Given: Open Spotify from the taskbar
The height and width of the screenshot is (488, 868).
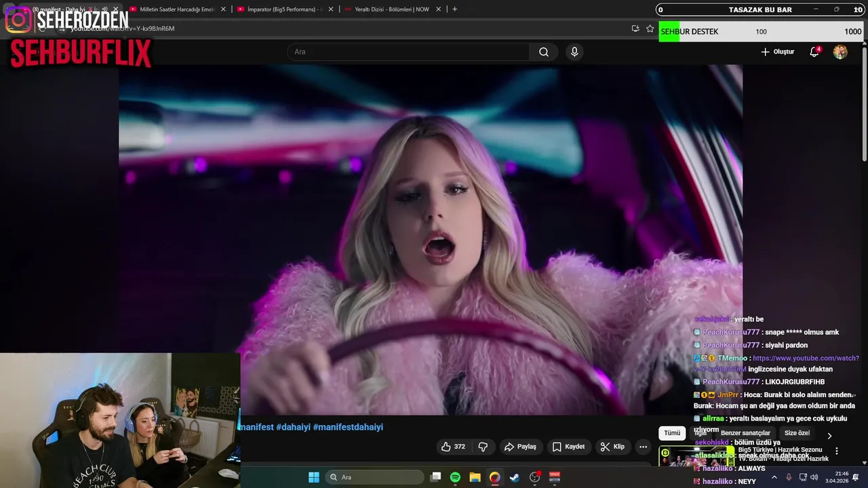Looking at the screenshot, I should pyautogui.click(x=455, y=477).
